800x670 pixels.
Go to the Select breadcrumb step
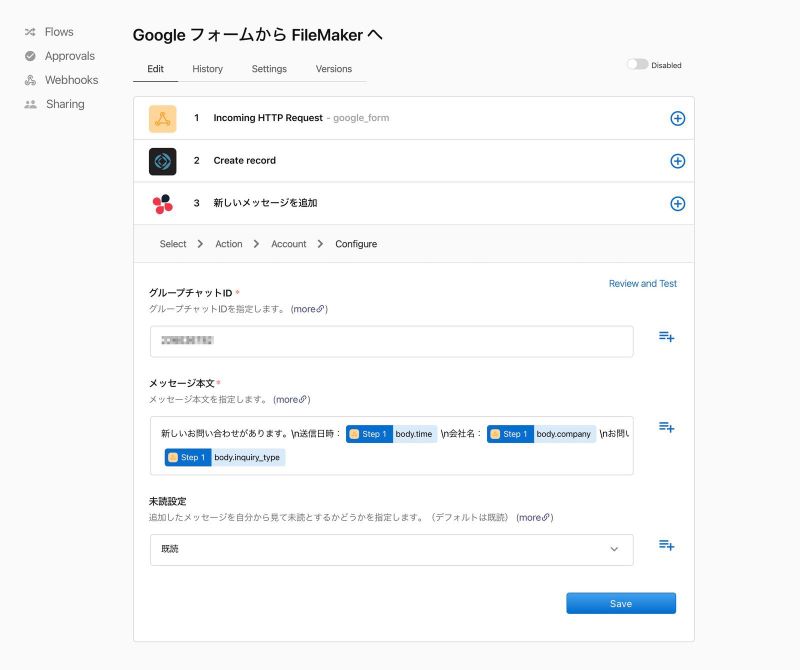pos(172,244)
